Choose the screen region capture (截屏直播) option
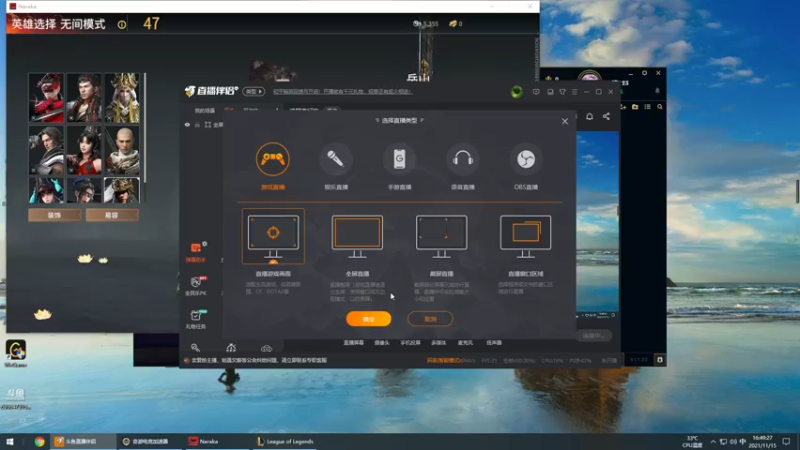This screenshot has height=450, width=800. (441, 236)
